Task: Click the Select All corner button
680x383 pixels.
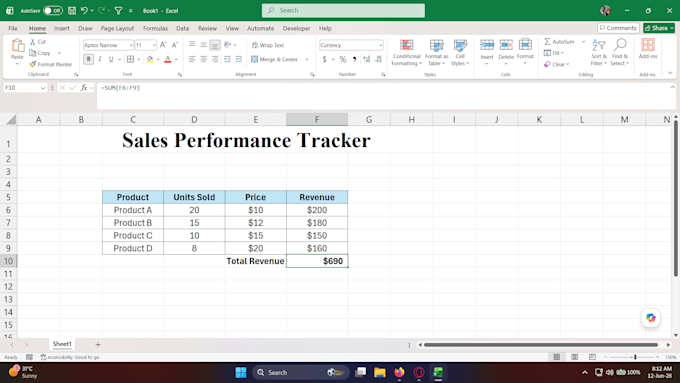Action: tap(10, 119)
